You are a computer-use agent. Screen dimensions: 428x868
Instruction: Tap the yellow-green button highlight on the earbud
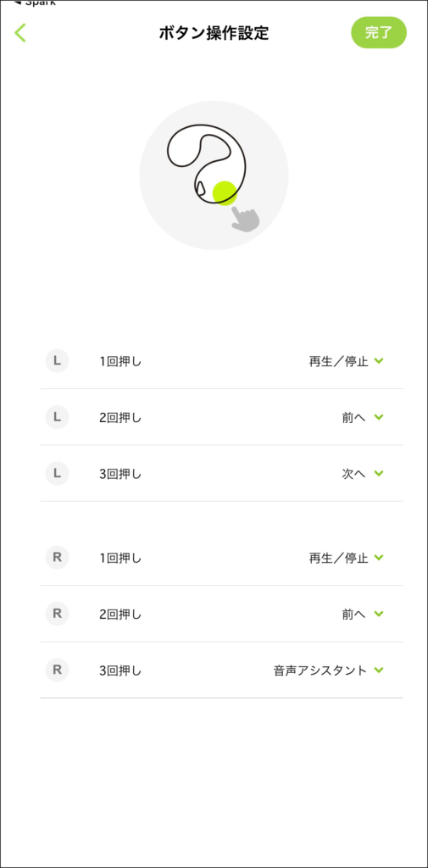[225, 193]
